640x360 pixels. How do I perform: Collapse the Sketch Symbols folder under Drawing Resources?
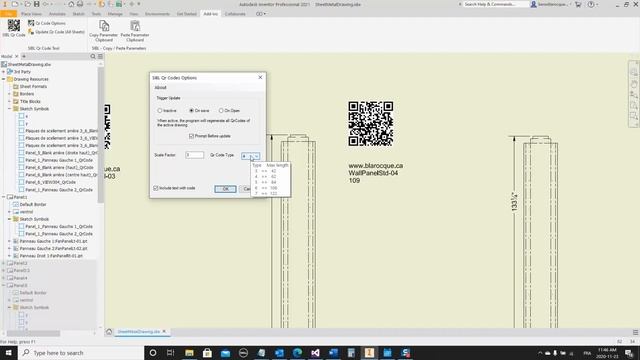[x=10, y=109]
